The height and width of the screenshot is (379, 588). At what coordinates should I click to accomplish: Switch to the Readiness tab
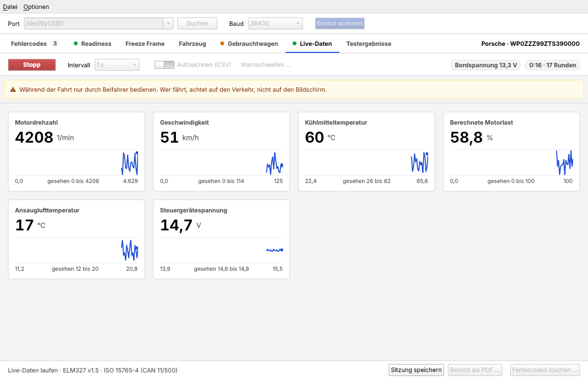93,44
